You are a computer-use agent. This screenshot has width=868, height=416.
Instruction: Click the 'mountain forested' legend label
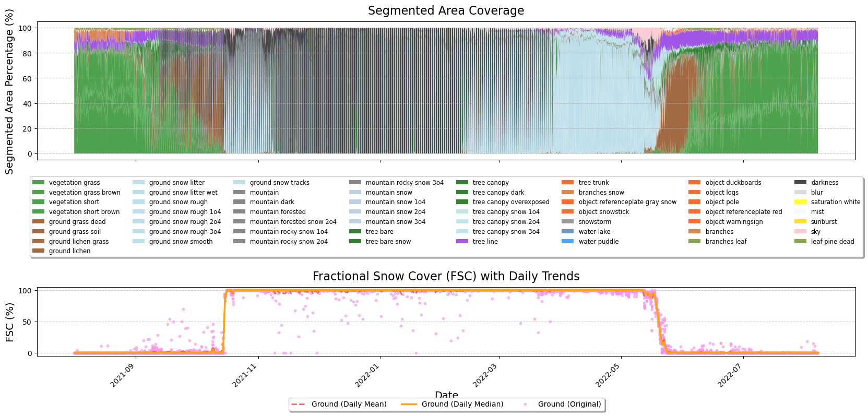[x=278, y=212]
